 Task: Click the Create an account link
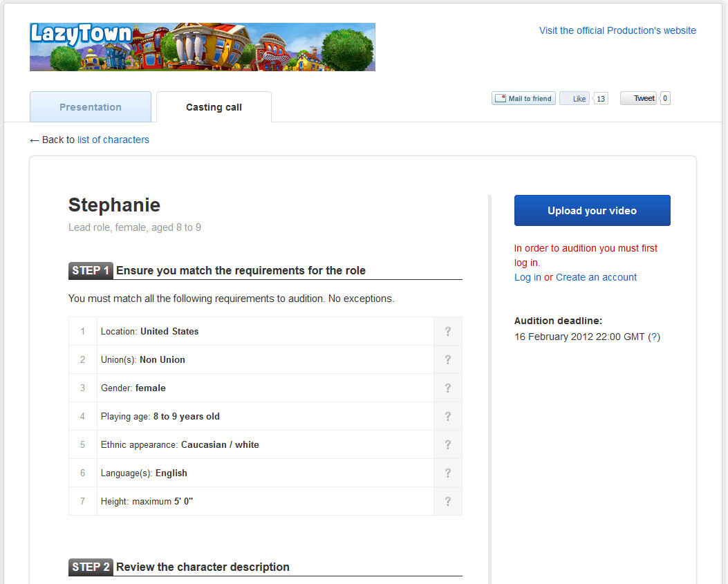(596, 277)
